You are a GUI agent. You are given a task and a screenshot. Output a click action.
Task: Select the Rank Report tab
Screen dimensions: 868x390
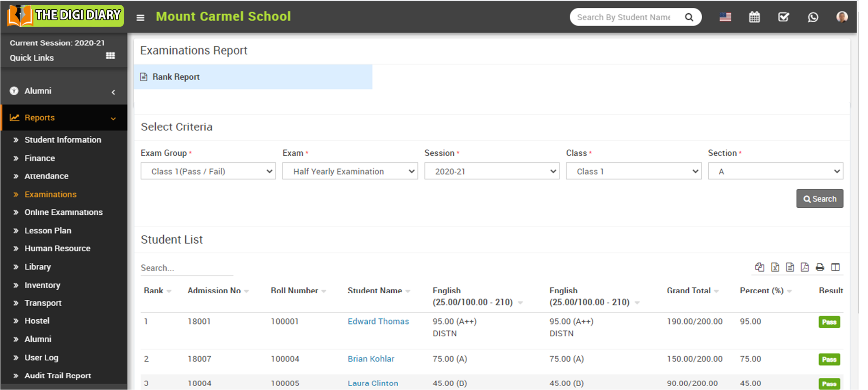(176, 77)
